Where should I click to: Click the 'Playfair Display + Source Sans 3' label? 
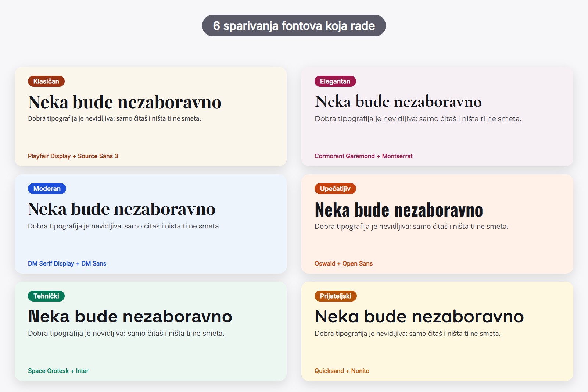[x=73, y=156]
